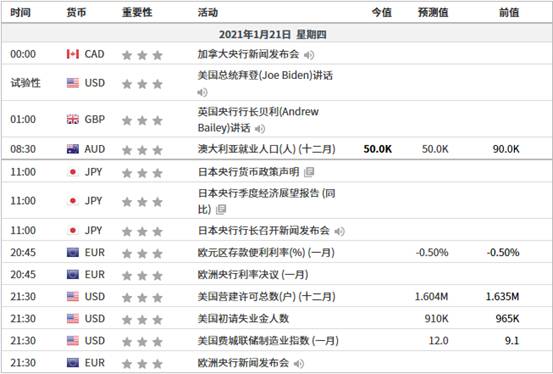The height and width of the screenshot is (374, 553).
Task: Click speaker icon next to Bailey)讲话
Action: tap(260, 129)
